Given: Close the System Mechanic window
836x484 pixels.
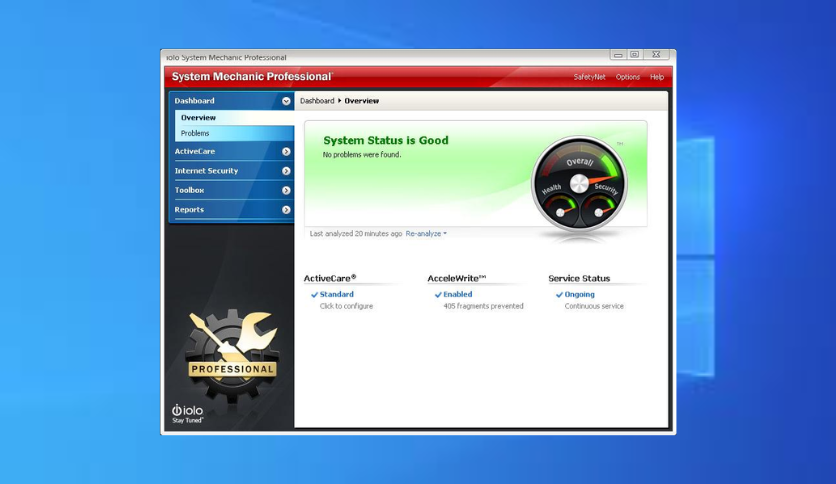Looking at the screenshot, I should pos(656,54).
